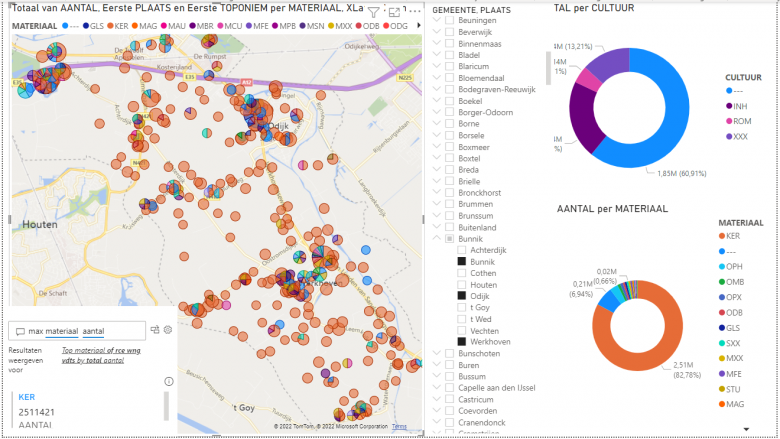
Task: Click the Q&A question input field
Action: coord(85,331)
